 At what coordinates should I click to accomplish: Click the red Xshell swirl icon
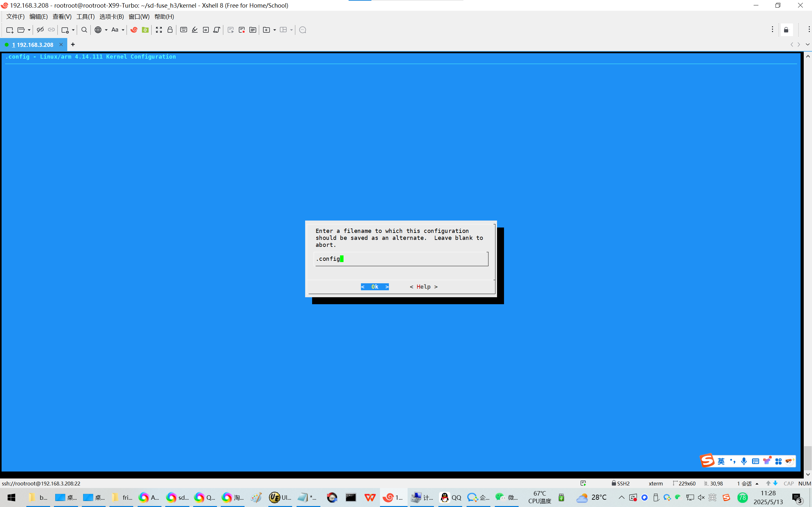134,30
